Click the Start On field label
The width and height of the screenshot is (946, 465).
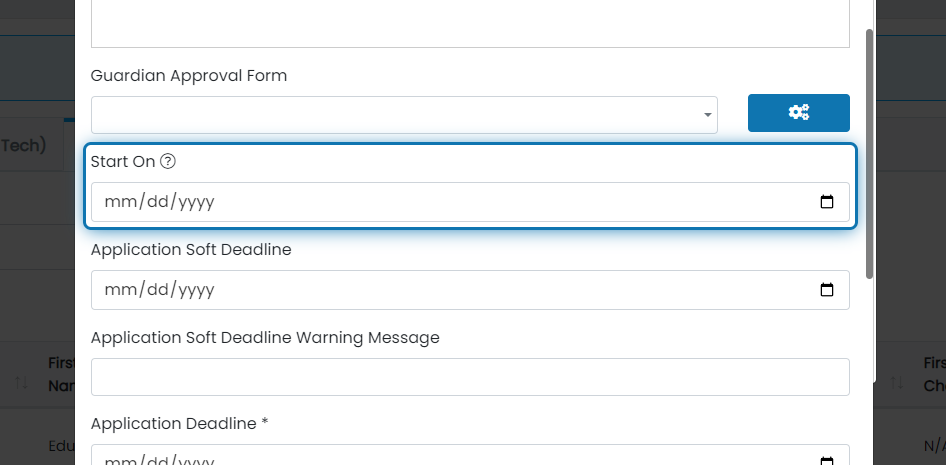tap(123, 162)
